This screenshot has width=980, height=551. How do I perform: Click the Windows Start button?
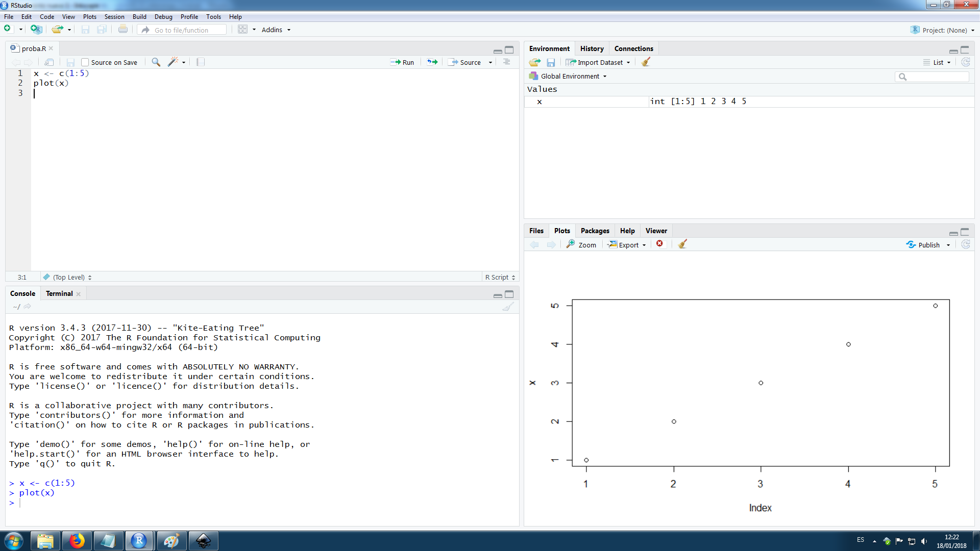point(13,541)
